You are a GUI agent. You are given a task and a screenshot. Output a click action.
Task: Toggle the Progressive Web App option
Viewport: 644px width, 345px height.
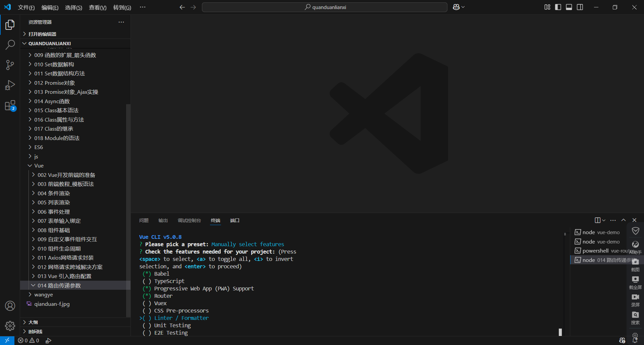tap(198, 288)
